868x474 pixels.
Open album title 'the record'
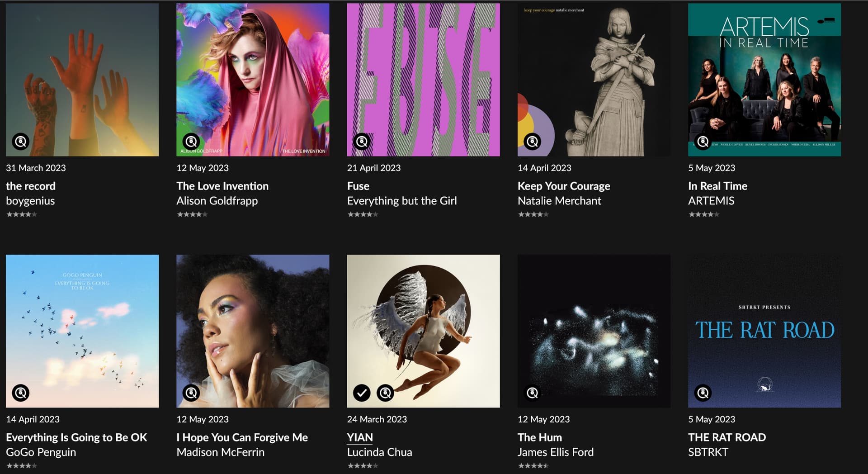(x=31, y=186)
